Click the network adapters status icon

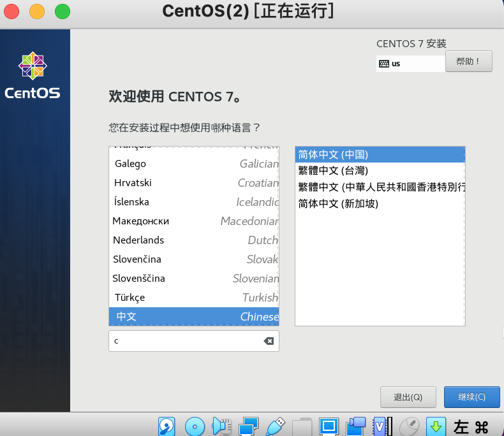(248, 426)
